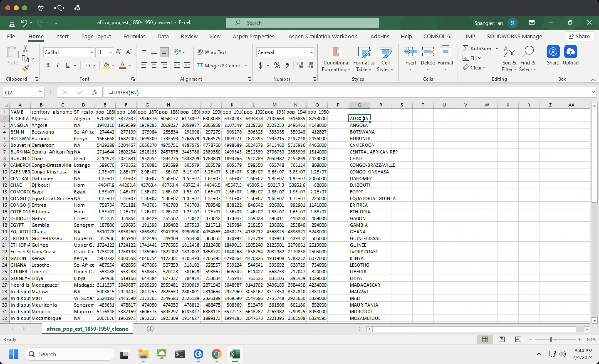Click the Format Painter brush icon
The height and width of the screenshot is (364, 599).
point(26,69)
